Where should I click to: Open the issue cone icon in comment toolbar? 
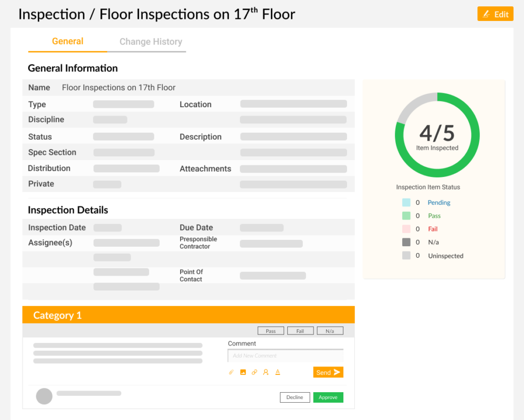coord(277,372)
